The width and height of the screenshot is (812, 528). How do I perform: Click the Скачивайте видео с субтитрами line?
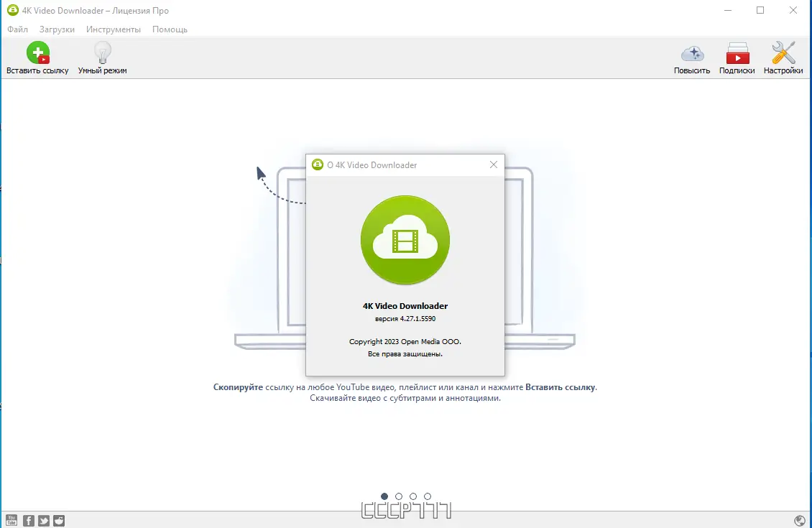[405, 398]
